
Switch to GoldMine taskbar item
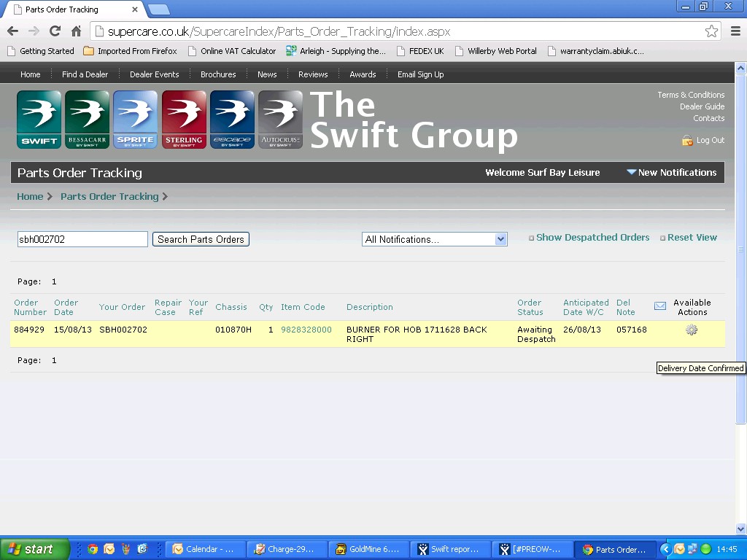tap(368, 549)
